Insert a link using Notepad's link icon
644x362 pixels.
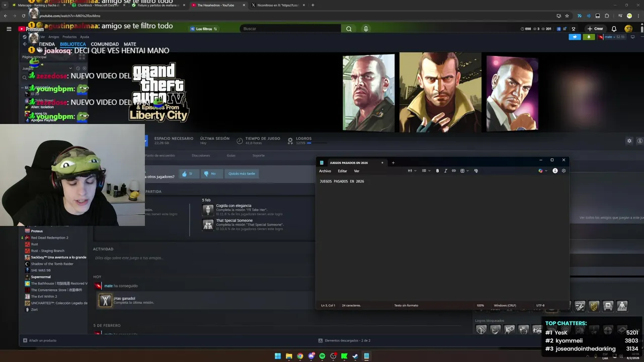pyautogui.click(x=454, y=171)
